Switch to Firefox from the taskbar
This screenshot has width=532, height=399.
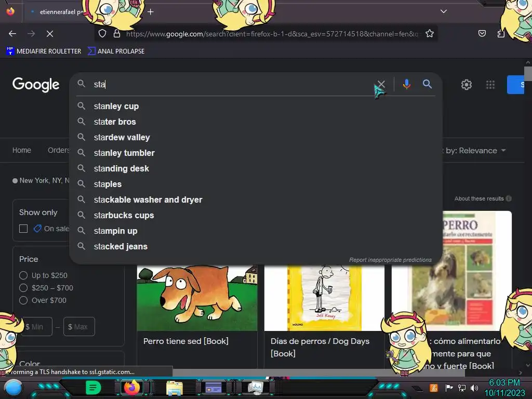[132, 388]
